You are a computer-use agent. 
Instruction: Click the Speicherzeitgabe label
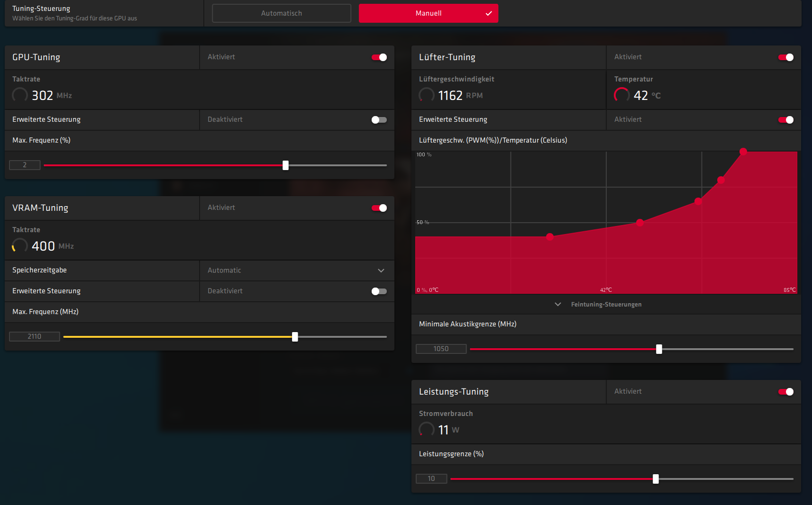click(x=39, y=270)
